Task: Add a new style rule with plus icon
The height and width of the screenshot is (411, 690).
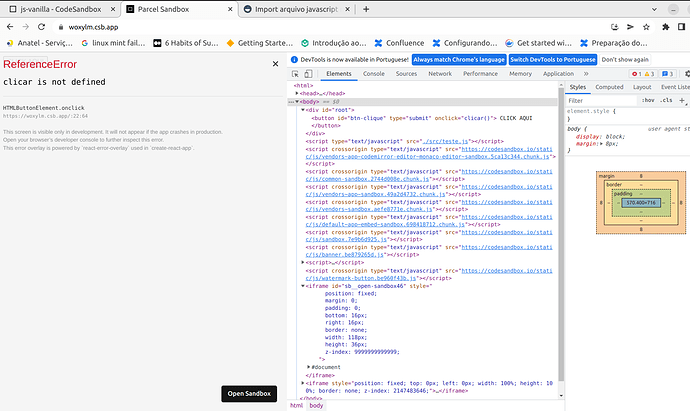Action: point(682,100)
